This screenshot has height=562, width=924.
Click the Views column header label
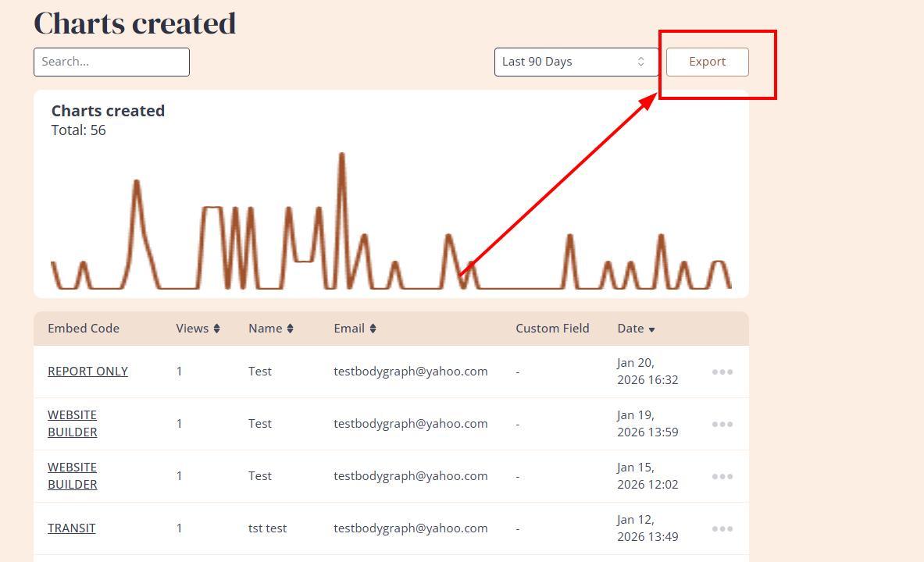(x=192, y=329)
